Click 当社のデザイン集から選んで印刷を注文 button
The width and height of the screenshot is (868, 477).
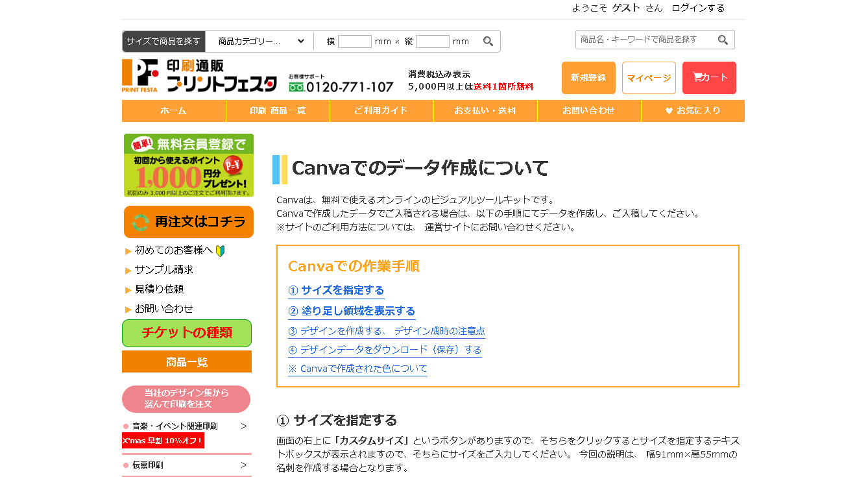pyautogui.click(x=186, y=399)
